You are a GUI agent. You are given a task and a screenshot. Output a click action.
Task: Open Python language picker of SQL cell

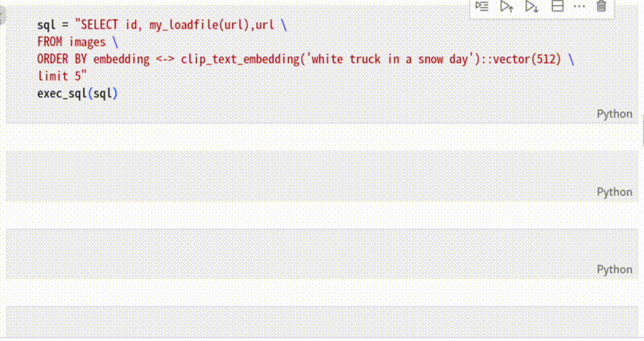click(614, 114)
